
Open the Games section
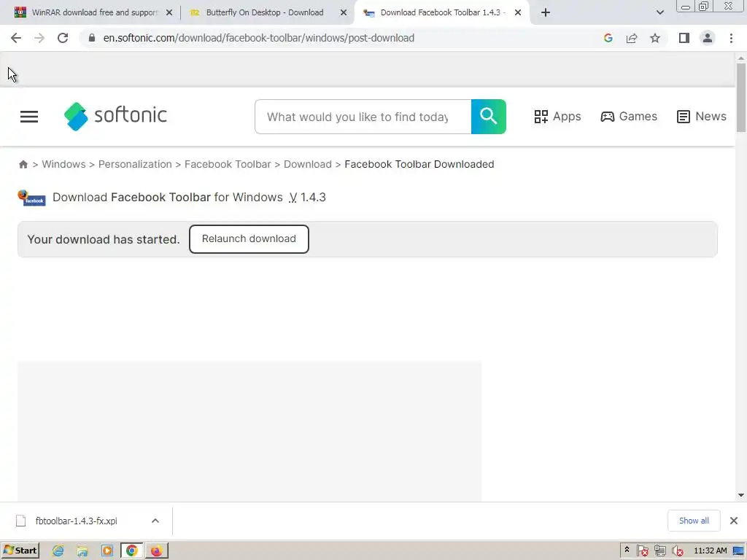[x=629, y=117]
